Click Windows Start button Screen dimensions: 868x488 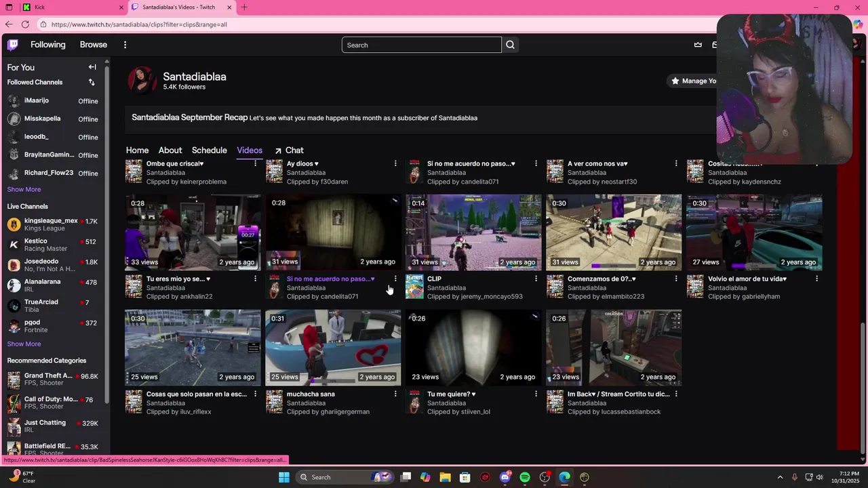point(284,477)
